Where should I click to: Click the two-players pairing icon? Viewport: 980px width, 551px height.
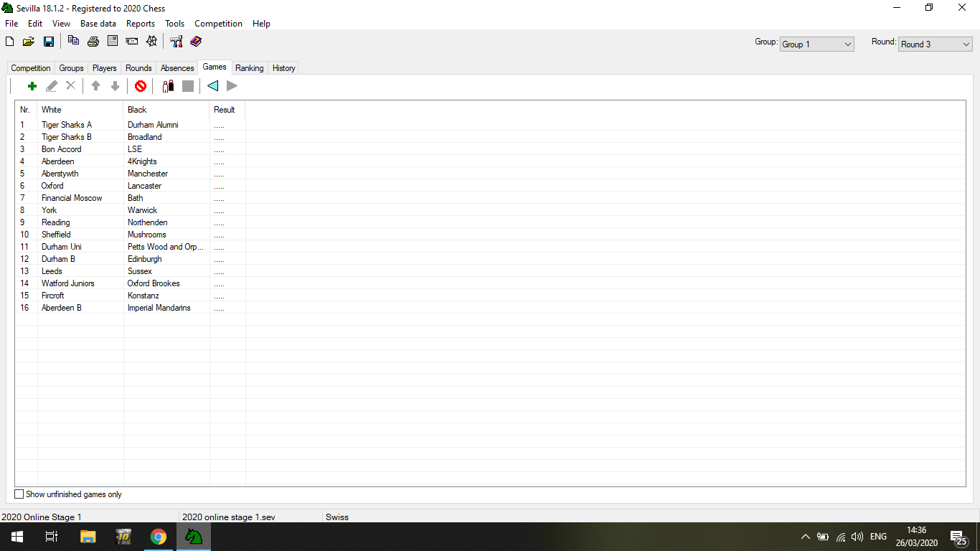(168, 86)
